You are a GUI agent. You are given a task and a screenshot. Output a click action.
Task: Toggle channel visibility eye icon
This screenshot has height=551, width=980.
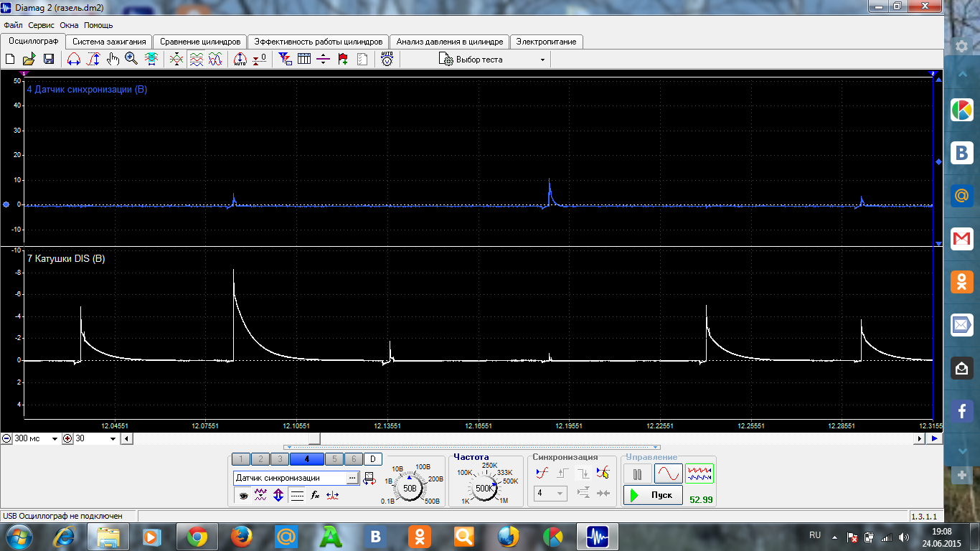click(243, 495)
